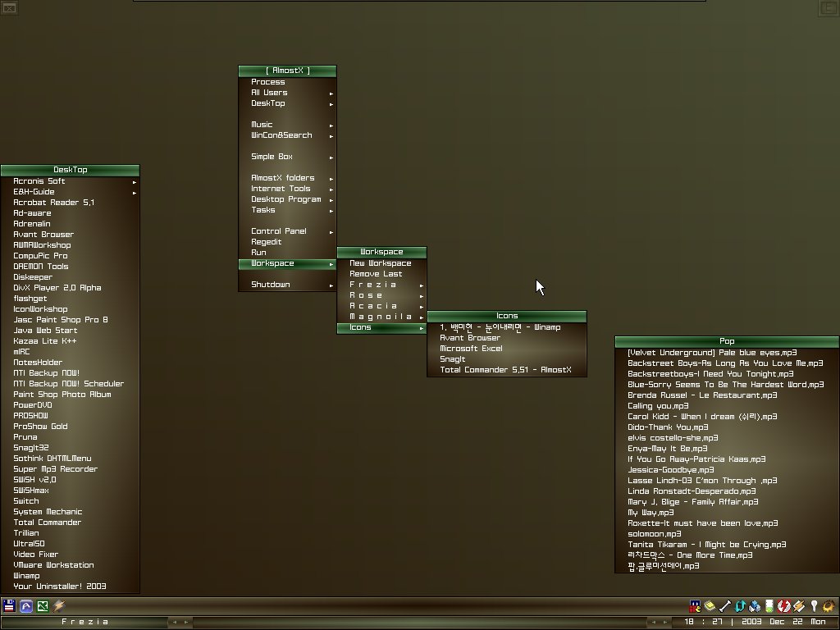Select solomoon.mp3 in Pop list

[654, 534]
